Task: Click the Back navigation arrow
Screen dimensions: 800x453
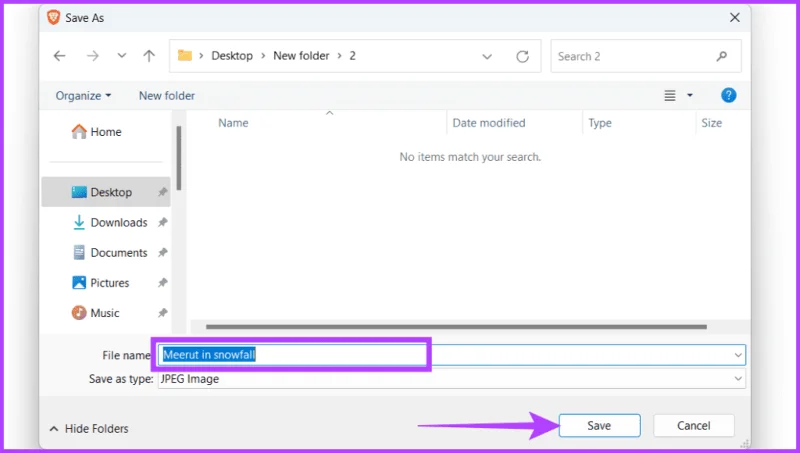Action: click(60, 56)
